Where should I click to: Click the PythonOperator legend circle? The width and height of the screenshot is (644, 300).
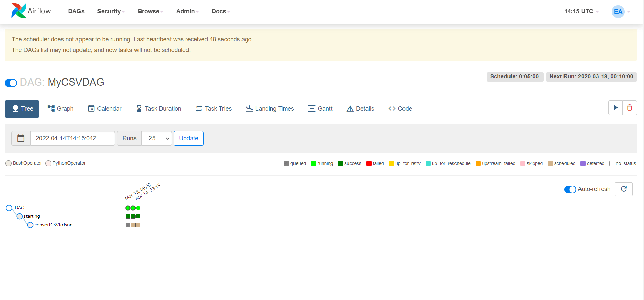point(48,163)
